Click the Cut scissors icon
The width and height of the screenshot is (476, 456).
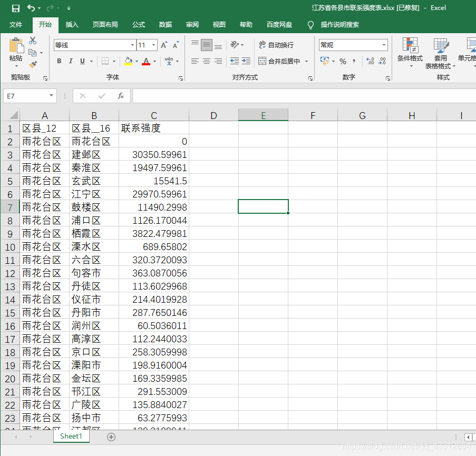click(x=33, y=41)
